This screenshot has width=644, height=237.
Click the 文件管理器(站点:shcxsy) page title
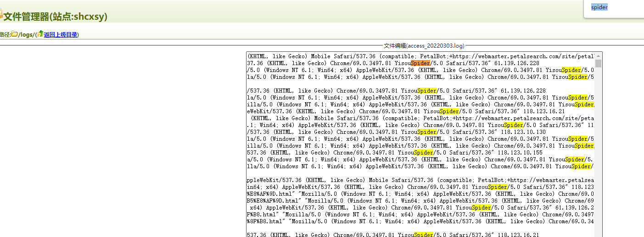point(55,17)
